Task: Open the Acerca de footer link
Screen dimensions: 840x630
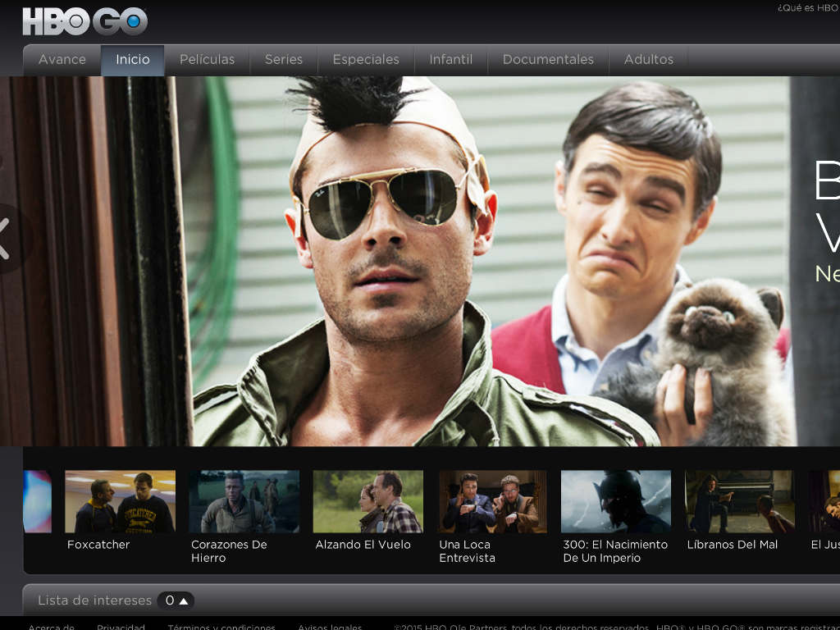Action: point(52,626)
